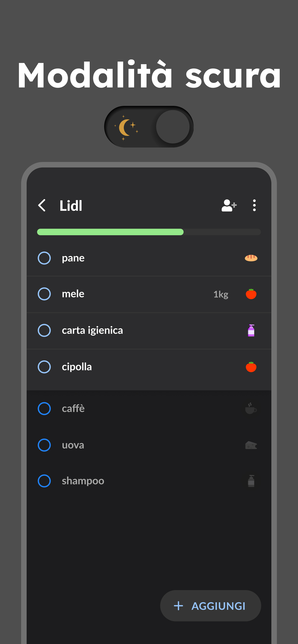Screen dimensions: 298x644
Task: Check the cipolla item circle
Action: click(x=44, y=367)
